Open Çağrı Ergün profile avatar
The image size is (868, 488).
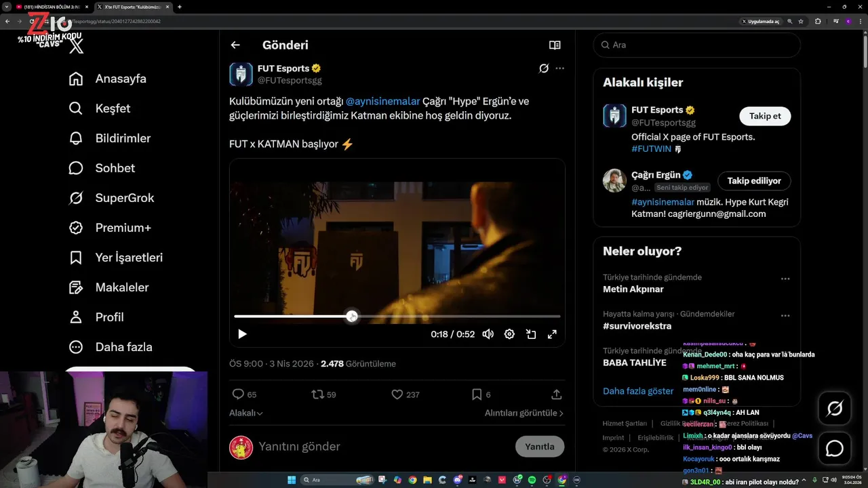point(614,180)
